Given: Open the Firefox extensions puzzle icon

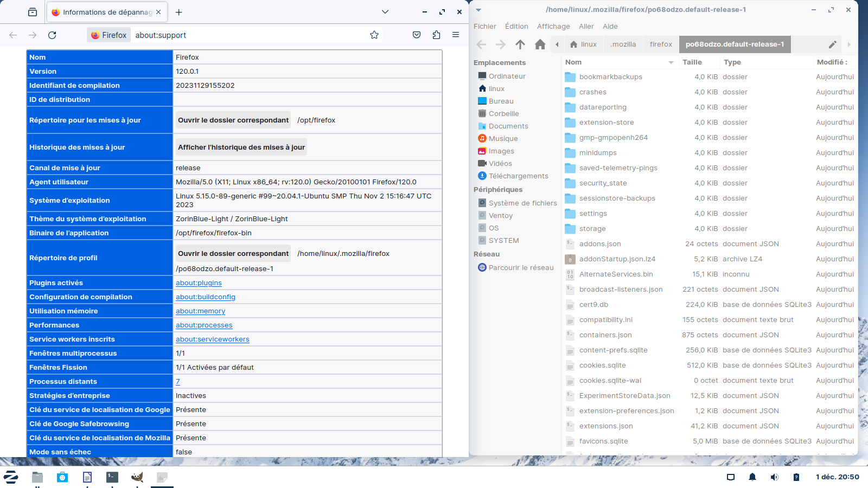Looking at the screenshot, I should (436, 35).
